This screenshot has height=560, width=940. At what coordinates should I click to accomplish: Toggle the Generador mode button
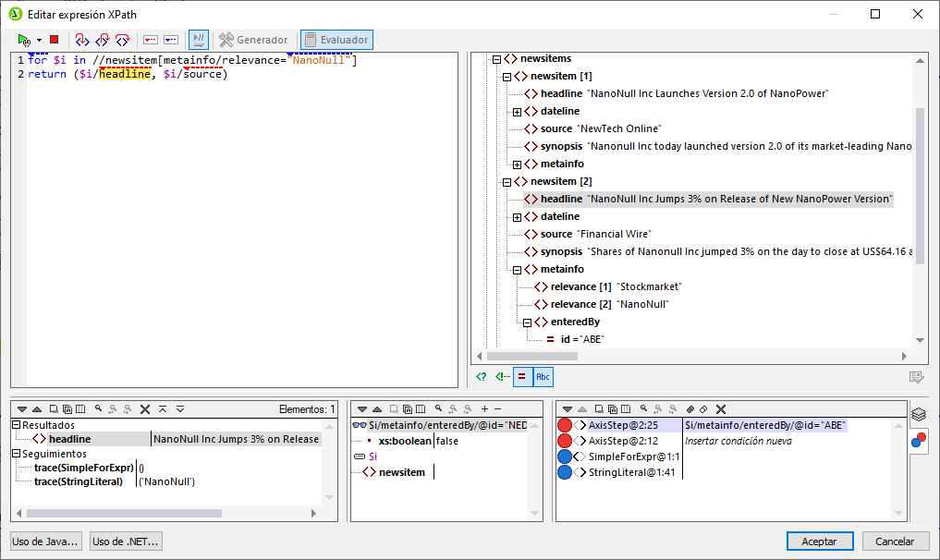(x=253, y=40)
